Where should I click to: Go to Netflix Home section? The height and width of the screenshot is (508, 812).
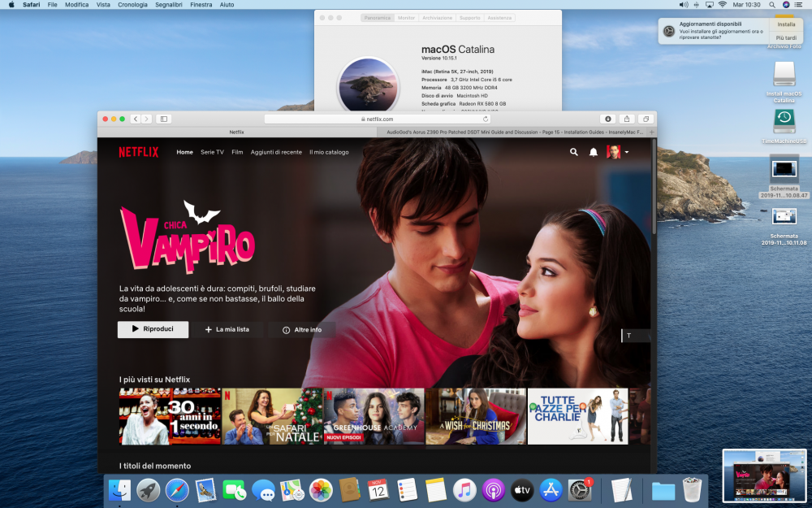tap(184, 152)
